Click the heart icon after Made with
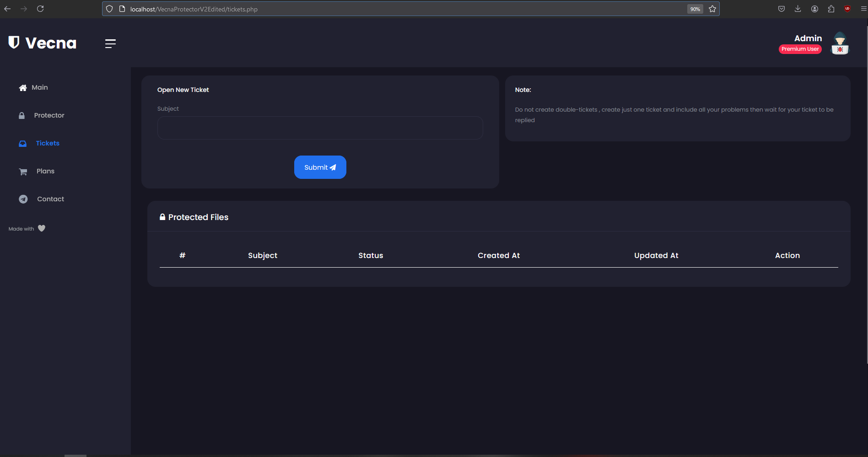 42,228
